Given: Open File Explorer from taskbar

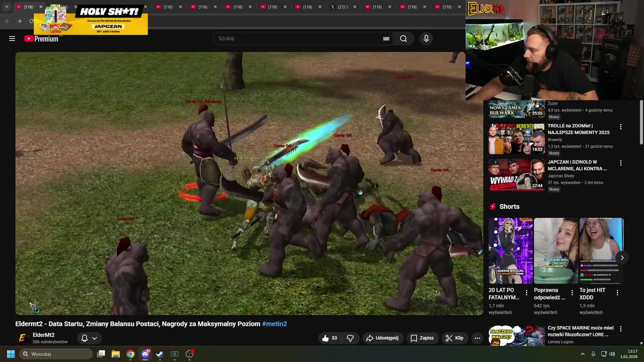Looking at the screenshot, I should 116,354.
